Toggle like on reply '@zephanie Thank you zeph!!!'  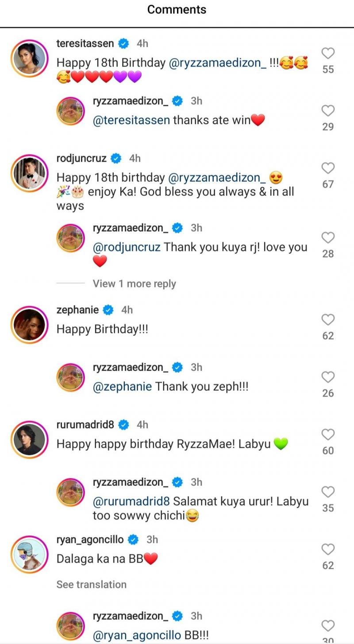click(328, 377)
